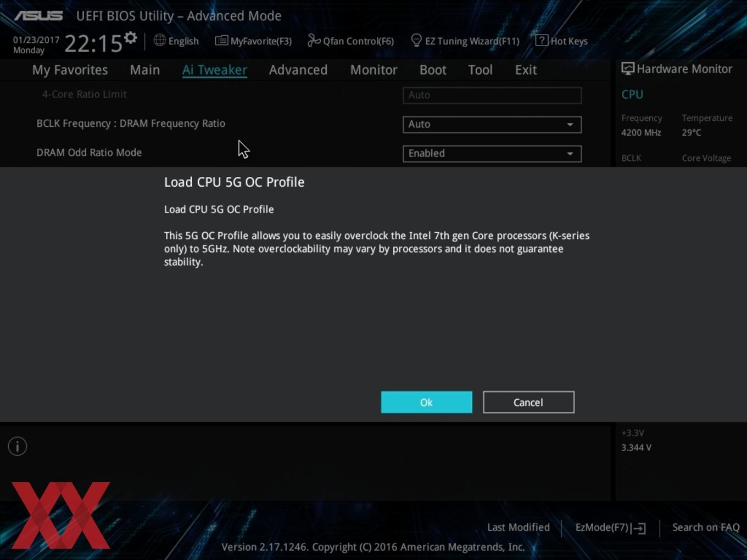Click the globe language icon
Screen dimensions: 747x560
point(159,40)
